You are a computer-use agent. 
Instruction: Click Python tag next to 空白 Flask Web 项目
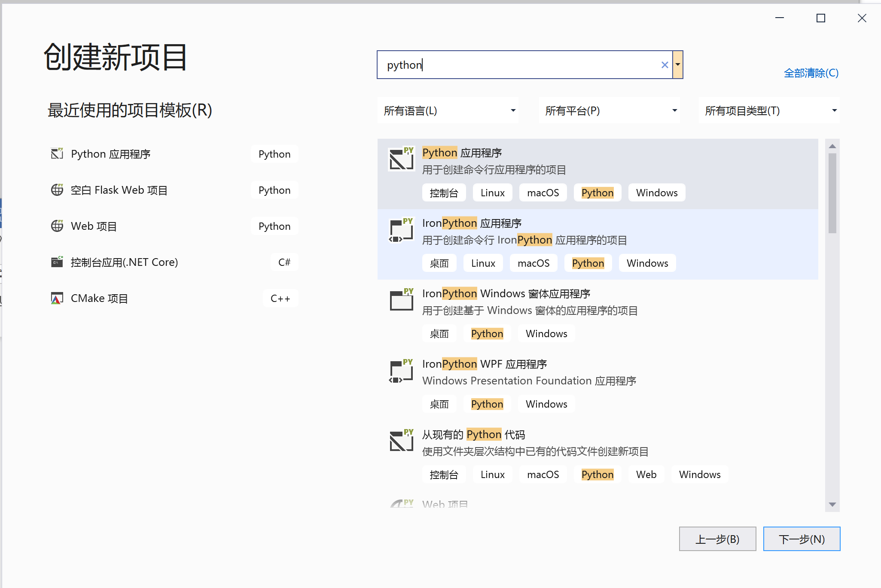point(274,190)
